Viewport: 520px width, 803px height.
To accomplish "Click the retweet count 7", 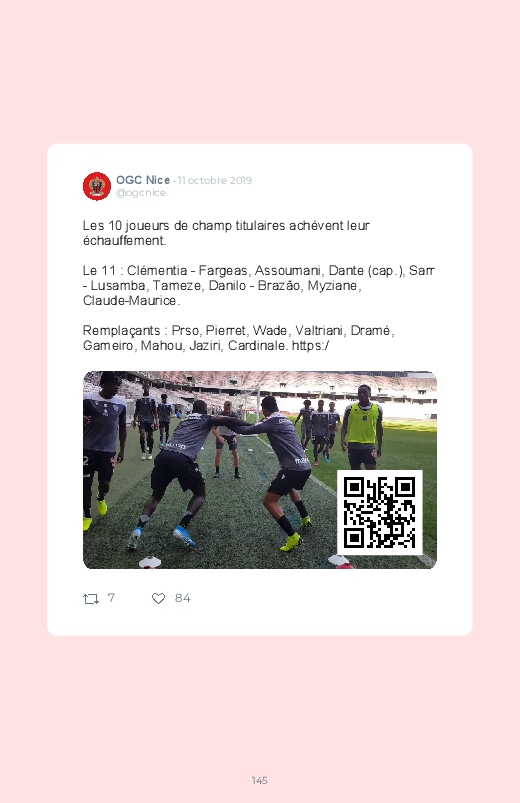I will tap(111, 598).
